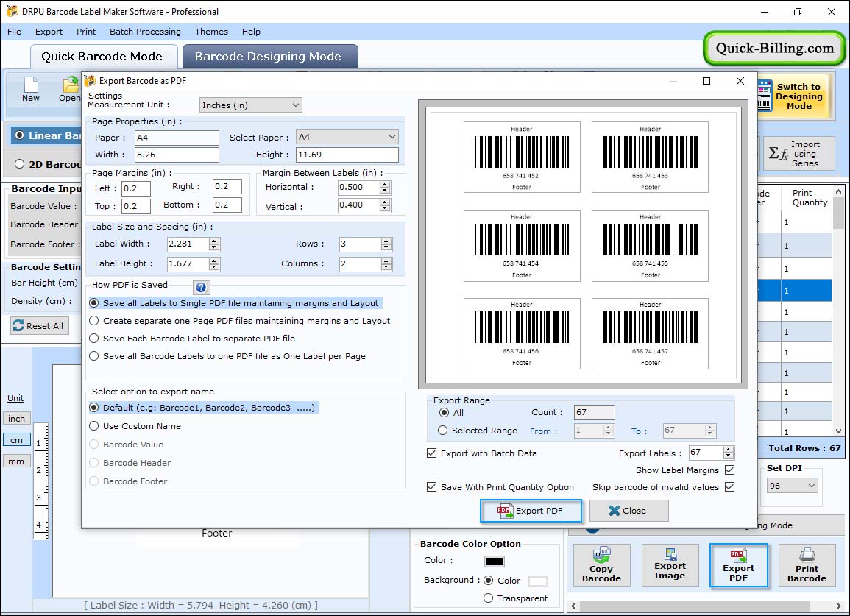
Task: Click the Open folder icon in toolbar
Action: [x=71, y=85]
